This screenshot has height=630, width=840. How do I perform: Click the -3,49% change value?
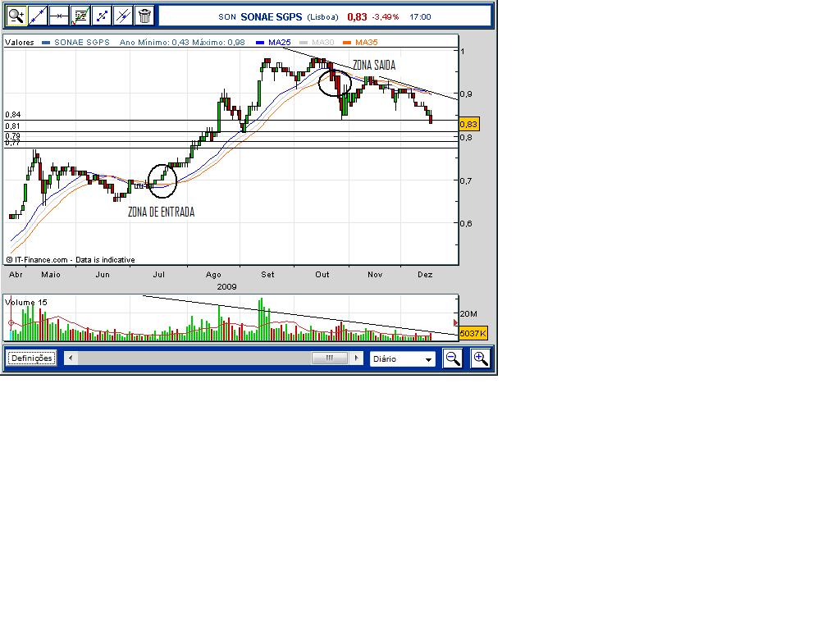pos(386,16)
